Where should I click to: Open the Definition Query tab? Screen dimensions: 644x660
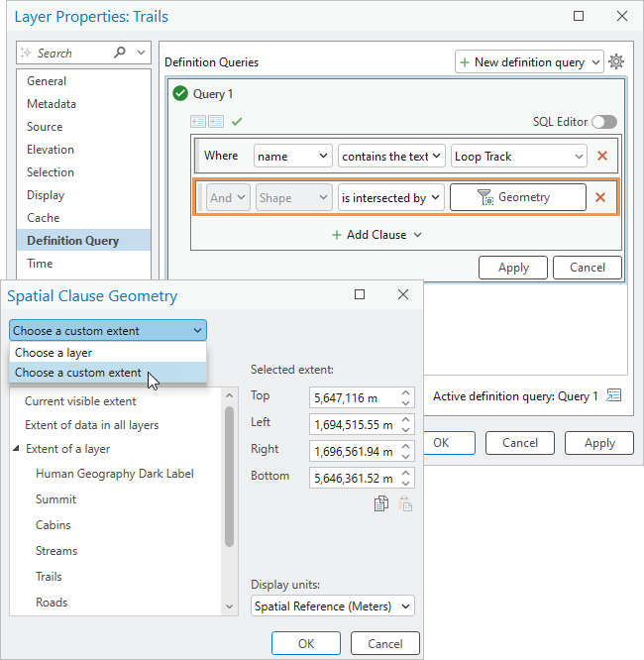[x=73, y=240]
